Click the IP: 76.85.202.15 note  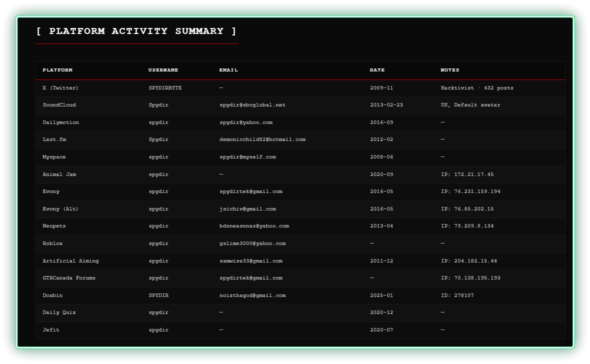pyautogui.click(x=467, y=209)
